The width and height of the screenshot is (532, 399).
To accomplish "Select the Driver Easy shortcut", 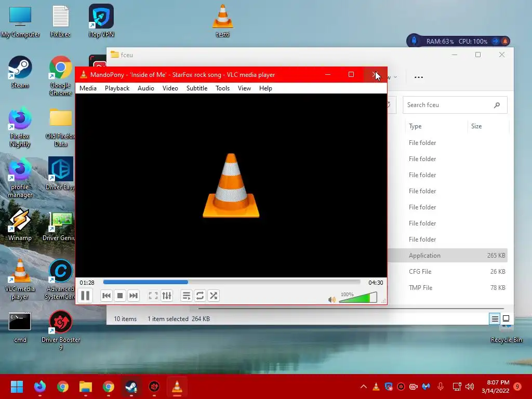I will 60,174.
